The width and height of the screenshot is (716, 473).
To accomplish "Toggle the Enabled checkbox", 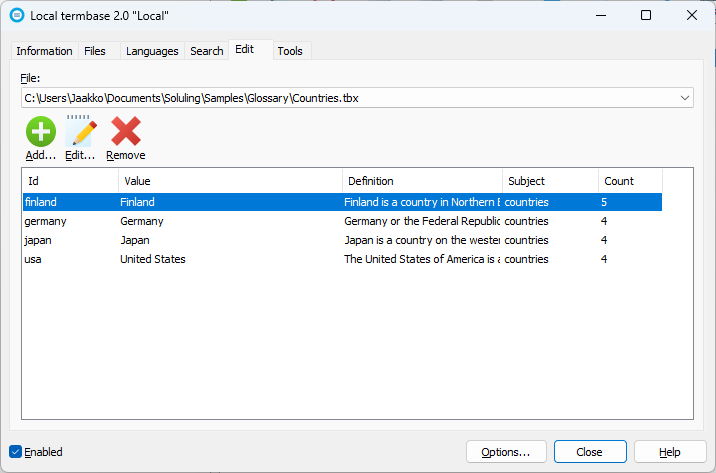I will coord(15,452).
